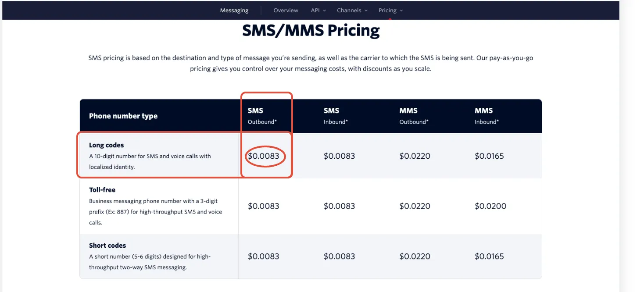Click the SMS Outbound column header
Screen dimensions: 644x292
[262, 116]
